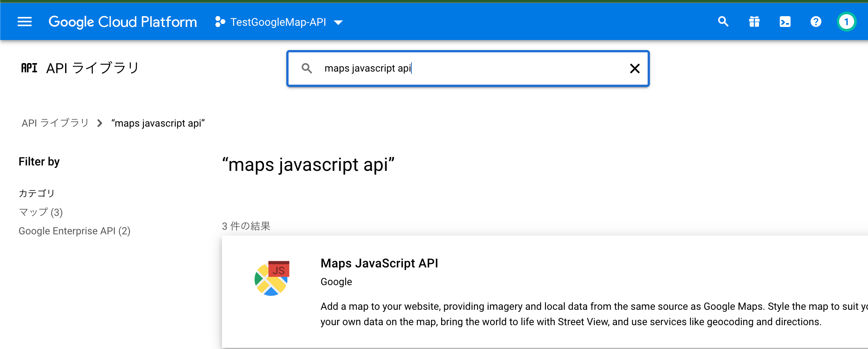Clear the search with the X button
The width and height of the screenshot is (868, 349).
point(635,68)
